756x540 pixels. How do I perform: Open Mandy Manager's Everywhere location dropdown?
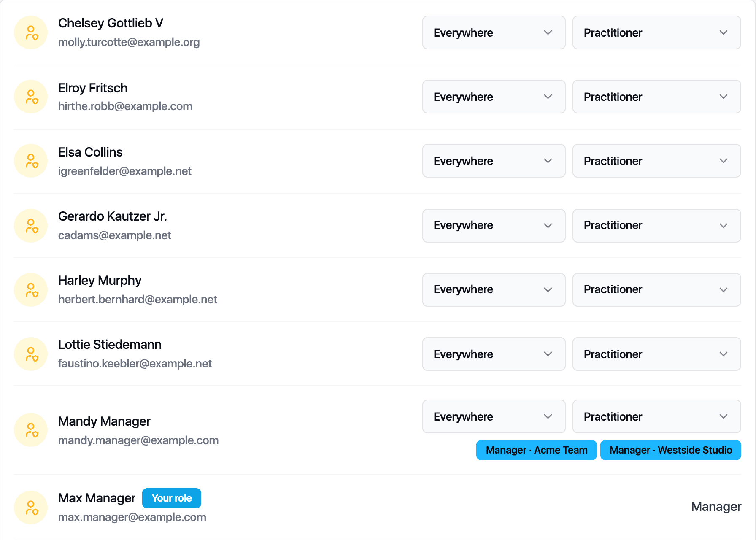494,416
